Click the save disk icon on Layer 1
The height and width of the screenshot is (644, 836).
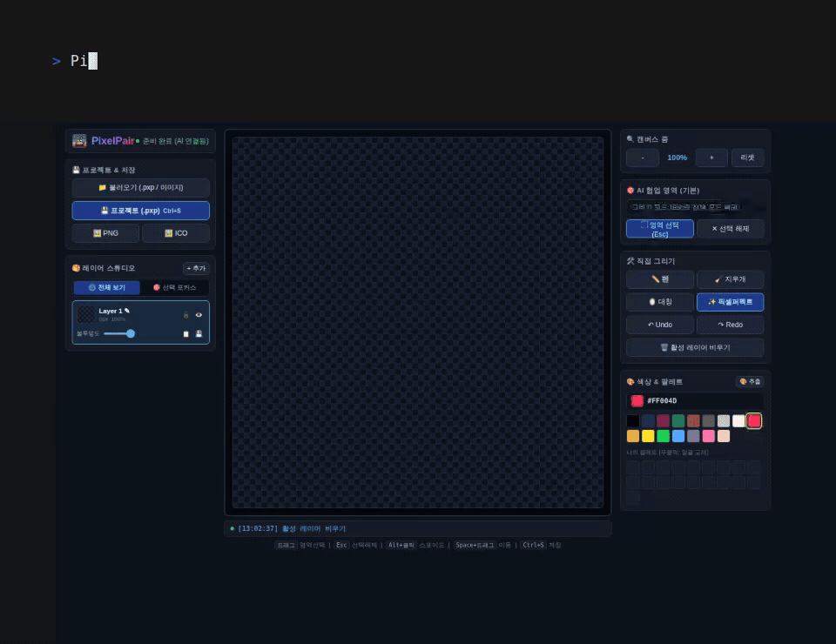point(199,334)
